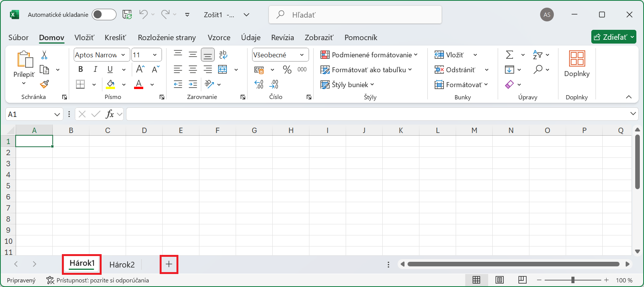Click the Undo arrow icon
644x287 pixels.
pos(143,15)
